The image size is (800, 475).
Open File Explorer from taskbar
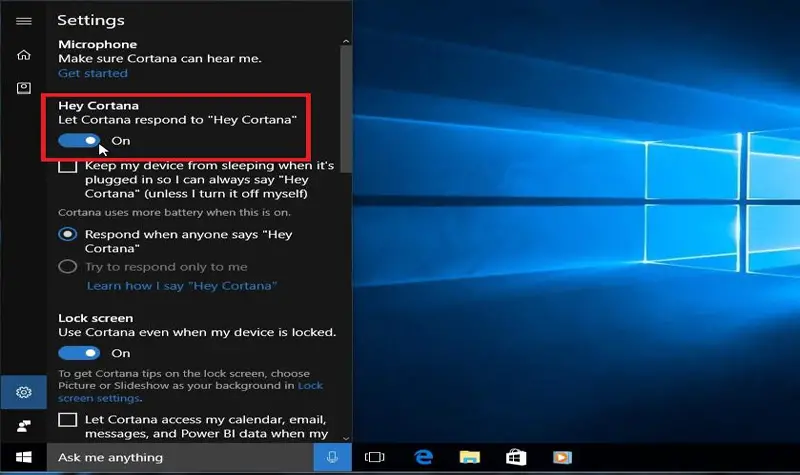point(469,457)
